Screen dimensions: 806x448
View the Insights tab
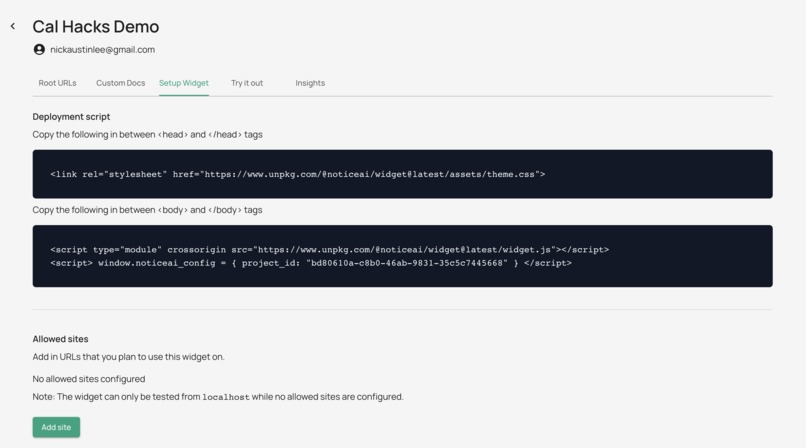(310, 83)
